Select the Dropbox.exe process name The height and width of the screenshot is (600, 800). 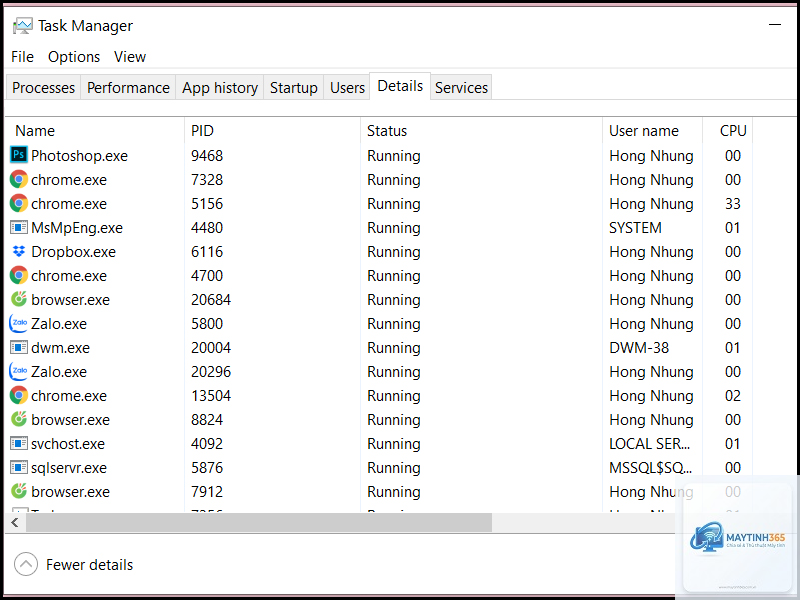coord(73,252)
